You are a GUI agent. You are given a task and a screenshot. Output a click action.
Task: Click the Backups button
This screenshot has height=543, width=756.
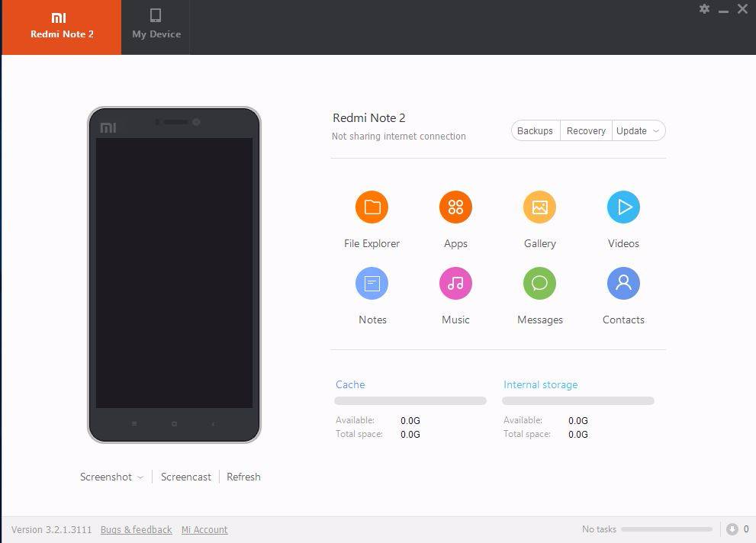coord(535,131)
